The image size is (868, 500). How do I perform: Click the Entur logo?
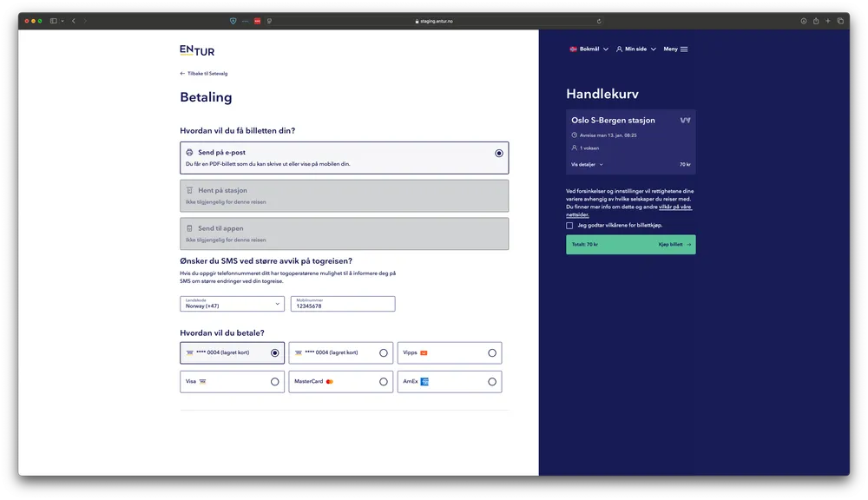(x=197, y=50)
